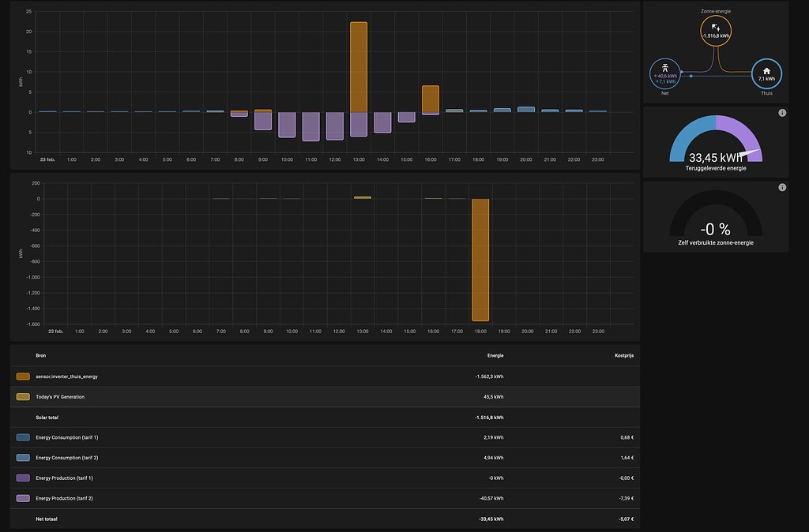Open Today's PV Generation source label
809x532 pixels.
[x=60, y=396]
